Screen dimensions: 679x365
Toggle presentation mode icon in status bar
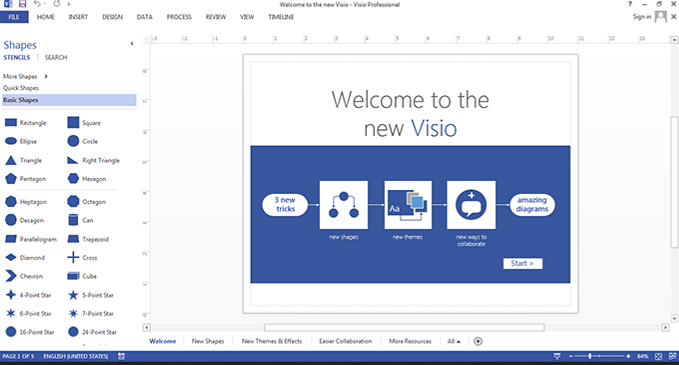[x=557, y=356]
